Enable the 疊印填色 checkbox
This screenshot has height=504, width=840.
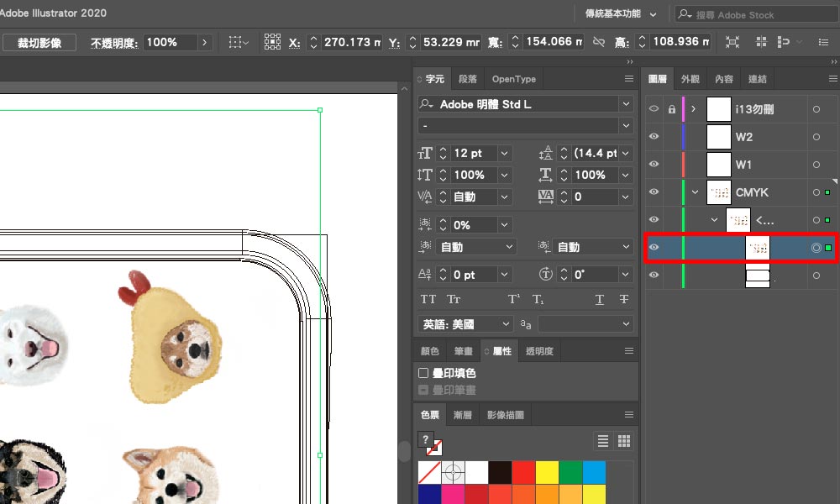(424, 373)
